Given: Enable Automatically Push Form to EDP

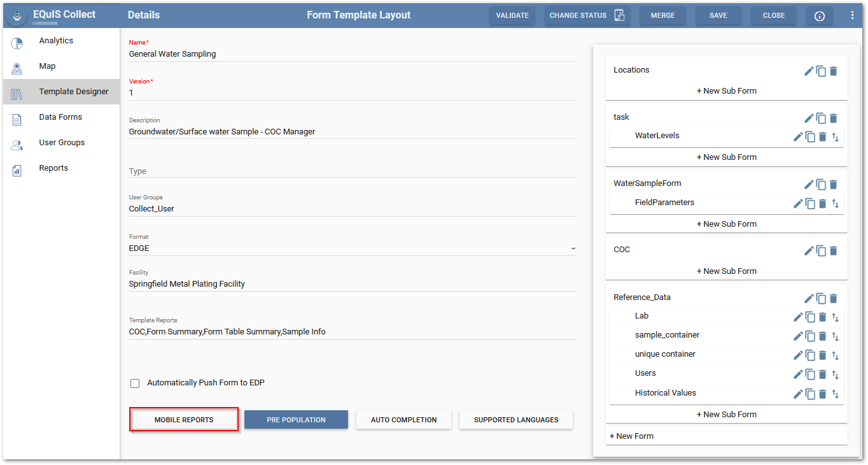Looking at the screenshot, I should 135,383.
